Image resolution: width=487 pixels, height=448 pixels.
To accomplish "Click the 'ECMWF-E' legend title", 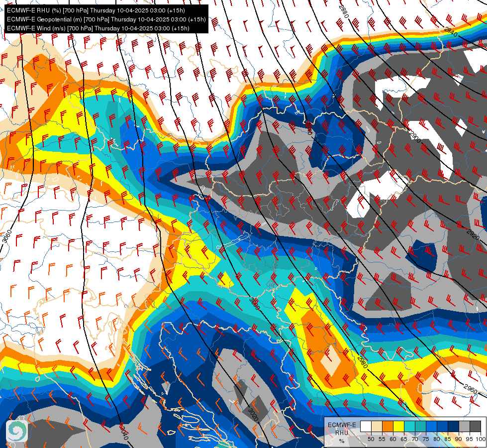I will [342, 425].
